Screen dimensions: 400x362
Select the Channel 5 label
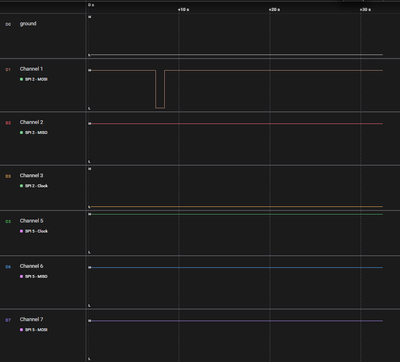(31, 221)
